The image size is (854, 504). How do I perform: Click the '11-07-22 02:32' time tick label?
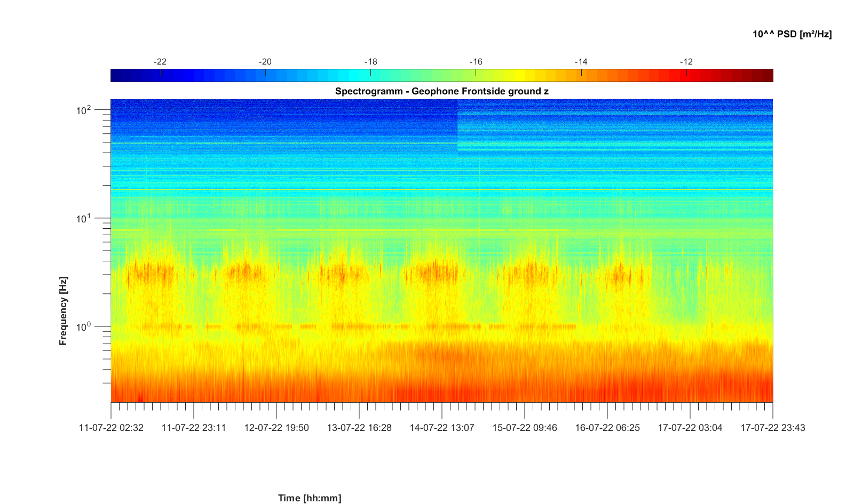click(111, 428)
